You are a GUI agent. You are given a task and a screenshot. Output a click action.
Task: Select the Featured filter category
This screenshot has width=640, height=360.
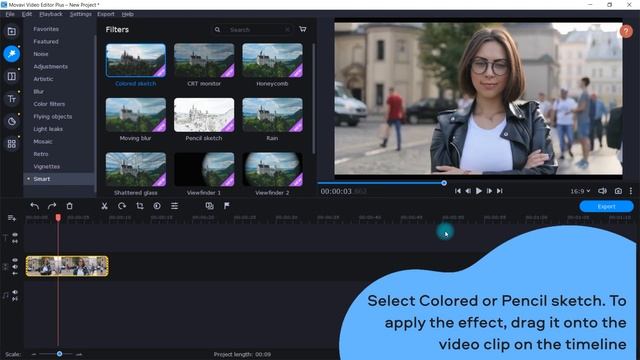(x=46, y=42)
